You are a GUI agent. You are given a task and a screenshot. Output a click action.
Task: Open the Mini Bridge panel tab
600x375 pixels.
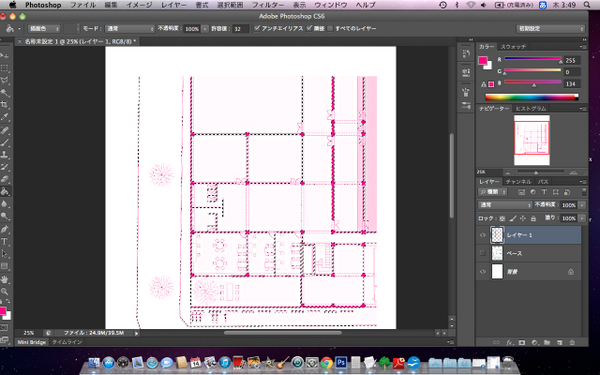(x=31, y=342)
